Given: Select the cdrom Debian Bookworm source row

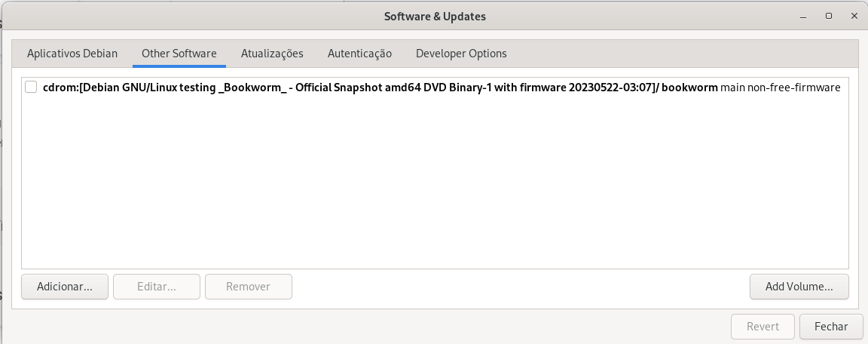Looking at the screenshot, I should [x=435, y=87].
